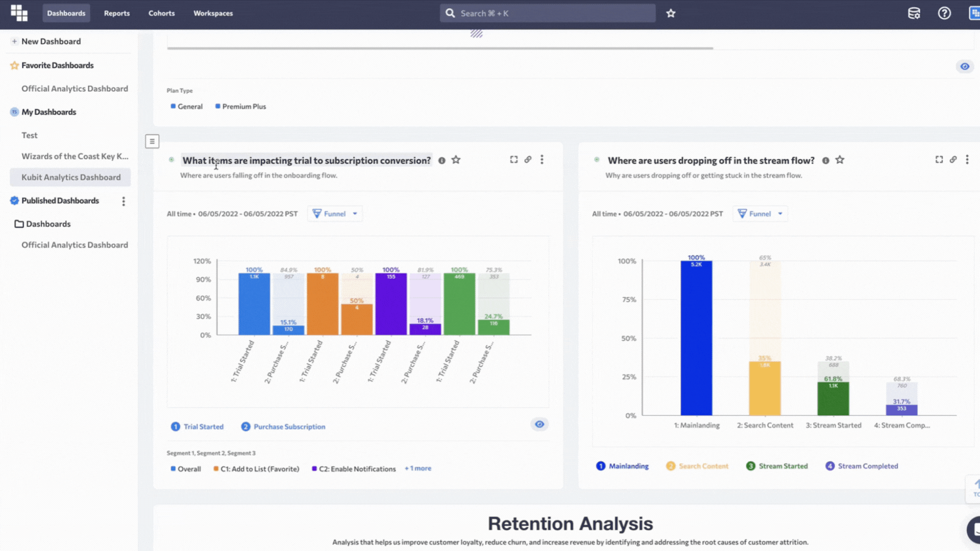The image size is (980, 551).
Task: Toggle General plan type legend item
Action: click(187, 107)
